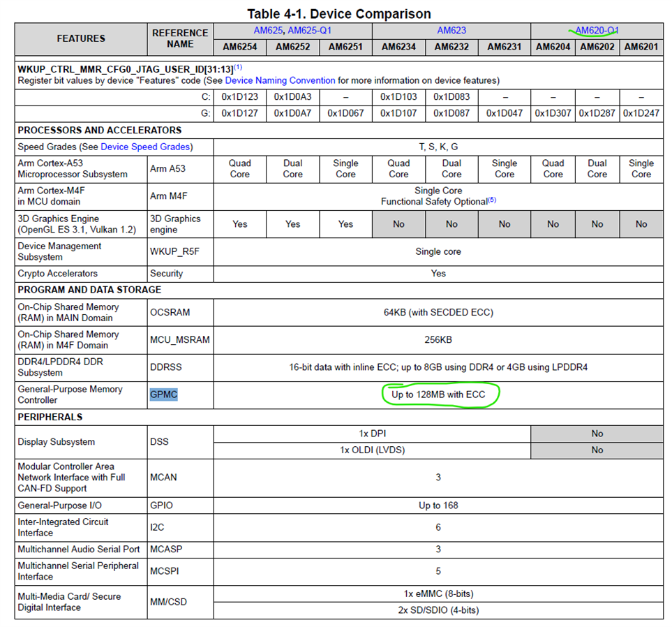Screen dimensions: 672x627
Task: Click the REFERENCE NAME column header
Action: point(180,38)
